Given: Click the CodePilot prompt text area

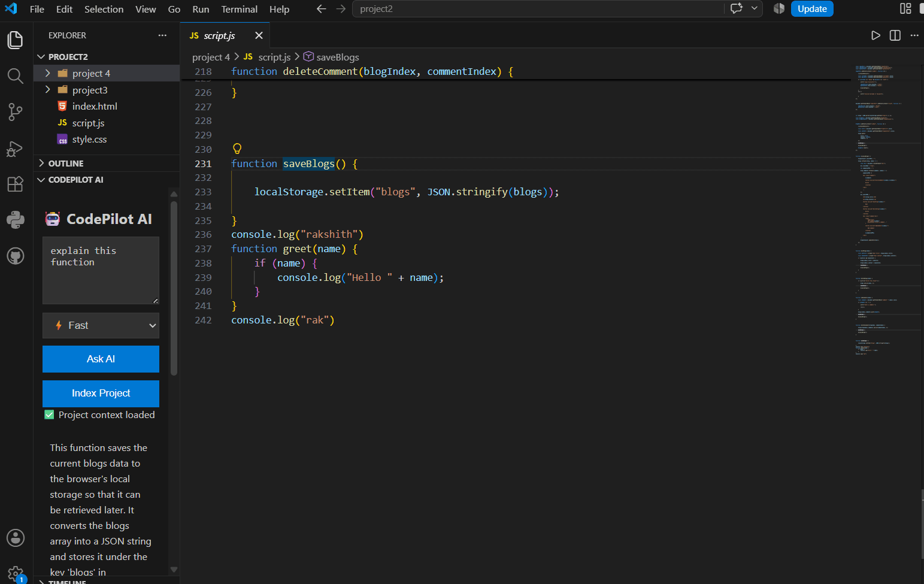Looking at the screenshot, I should pos(101,271).
